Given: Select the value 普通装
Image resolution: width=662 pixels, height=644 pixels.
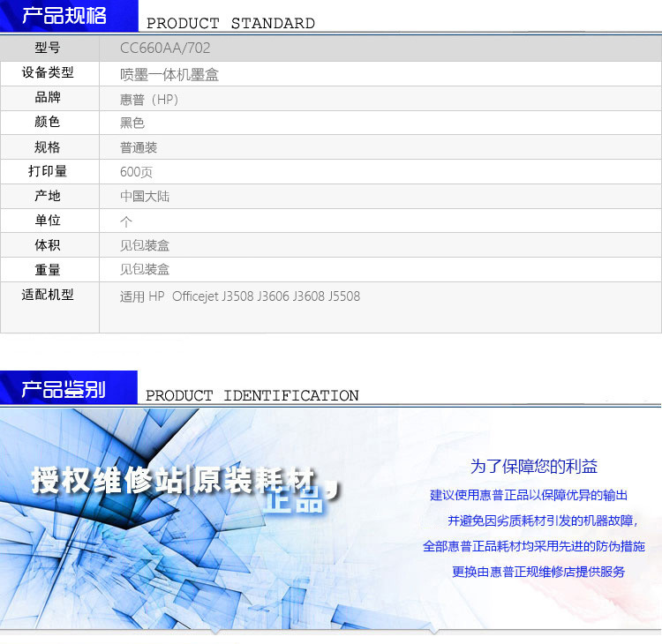Looking at the screenshot, I should coord(139,147).
